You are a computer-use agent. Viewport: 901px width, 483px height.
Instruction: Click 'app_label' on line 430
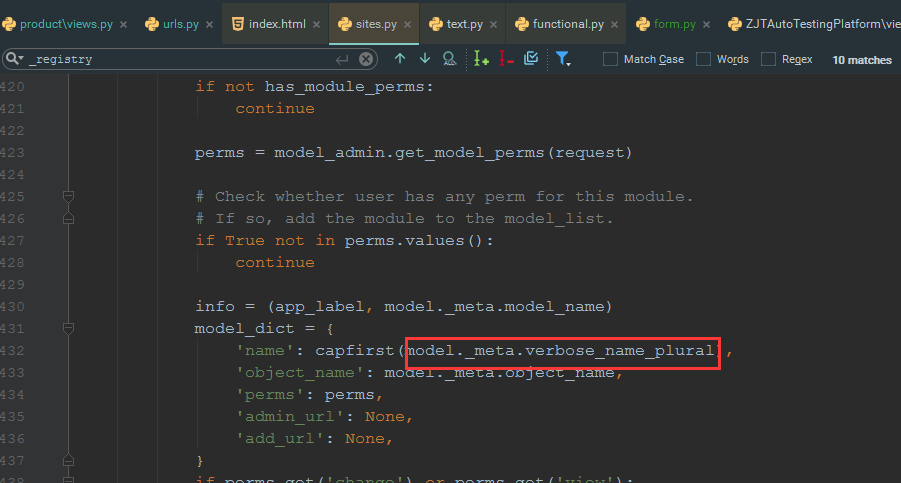(319, 307)
